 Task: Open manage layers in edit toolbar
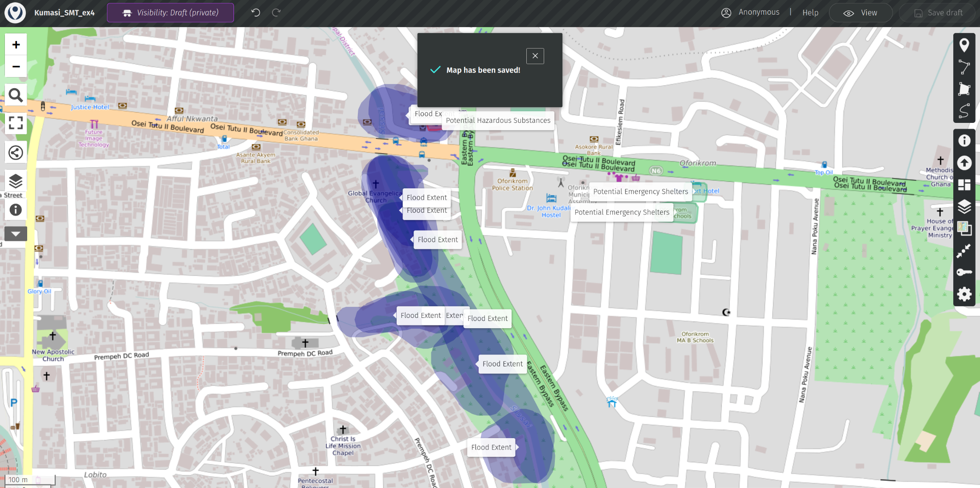pyautogui.click(x=964, y=207)
